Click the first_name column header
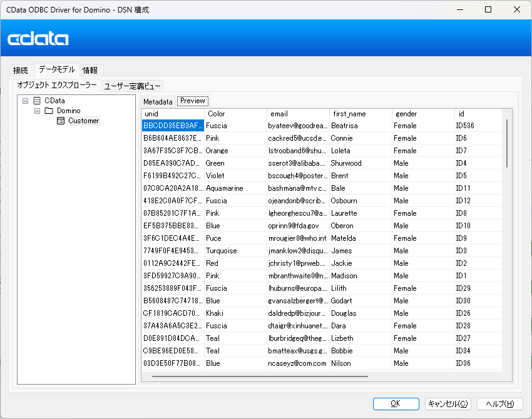The height and width of the screenshot is (419, 532). (361, 114)
